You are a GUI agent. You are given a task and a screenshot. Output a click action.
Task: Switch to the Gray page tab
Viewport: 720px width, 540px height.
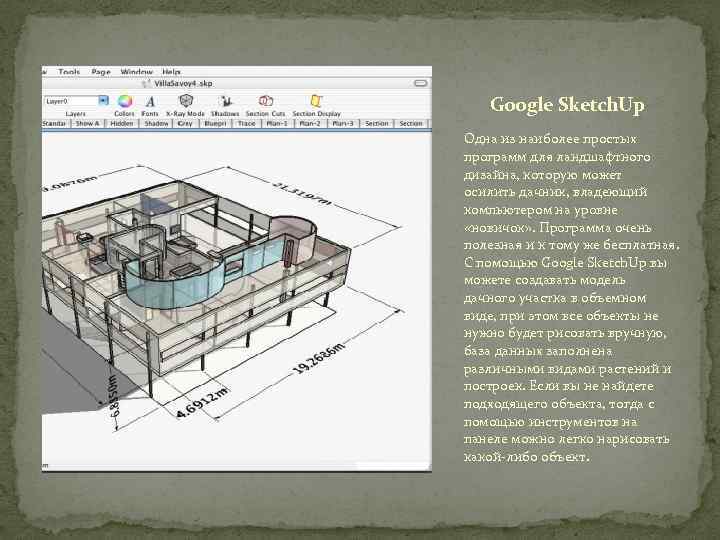185,124
